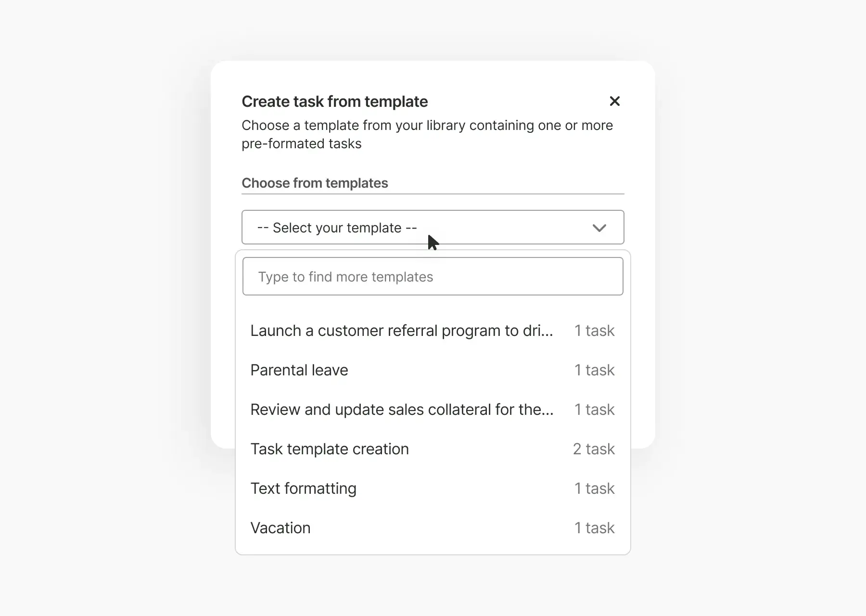
Task: Select the Task template creation option
Action: pyautogui.click(x=330, y=449)
